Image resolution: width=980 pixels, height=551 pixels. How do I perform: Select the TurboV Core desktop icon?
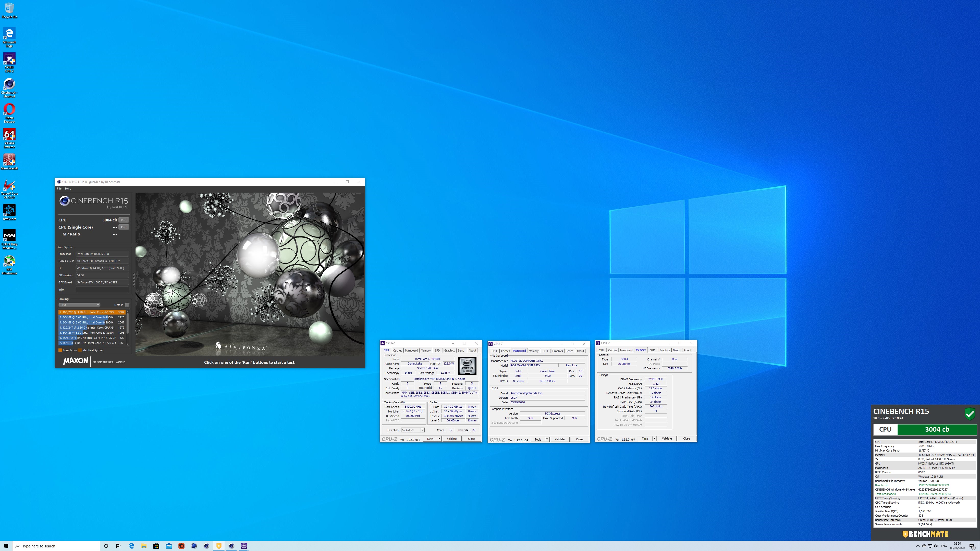[9, 189]
